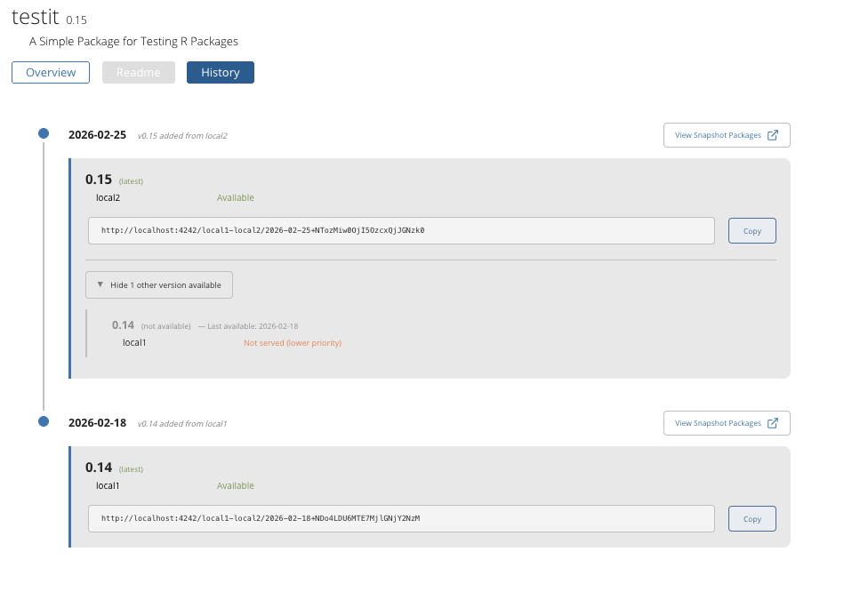Select the History tab
This screenshot has width=860, height=616.
220,73
